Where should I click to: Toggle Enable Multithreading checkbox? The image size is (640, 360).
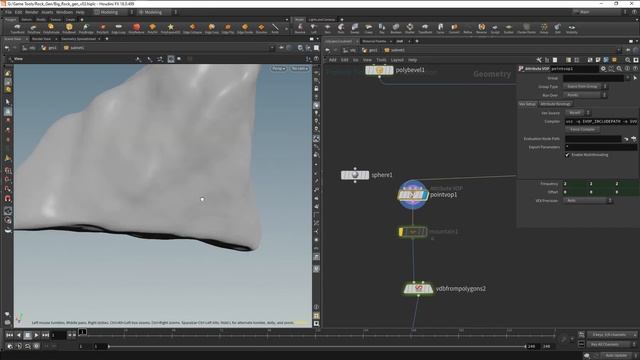pyautogui.click(x=567, y=155)
